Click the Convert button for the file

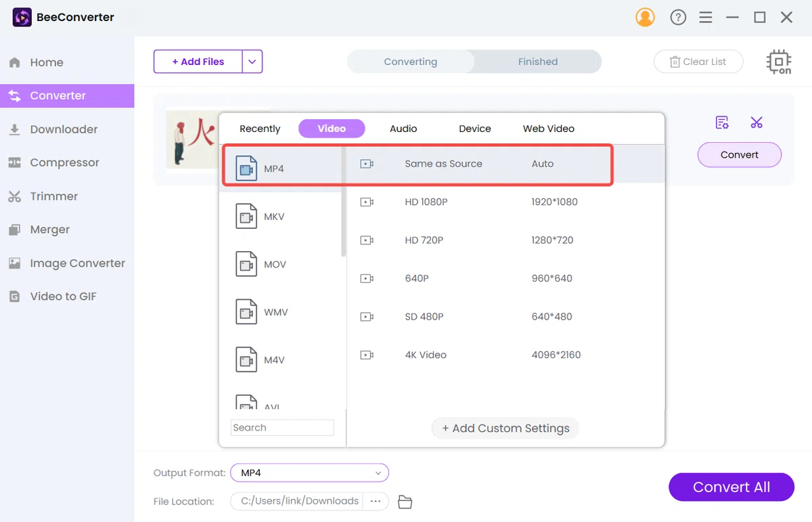coord(740,154)
